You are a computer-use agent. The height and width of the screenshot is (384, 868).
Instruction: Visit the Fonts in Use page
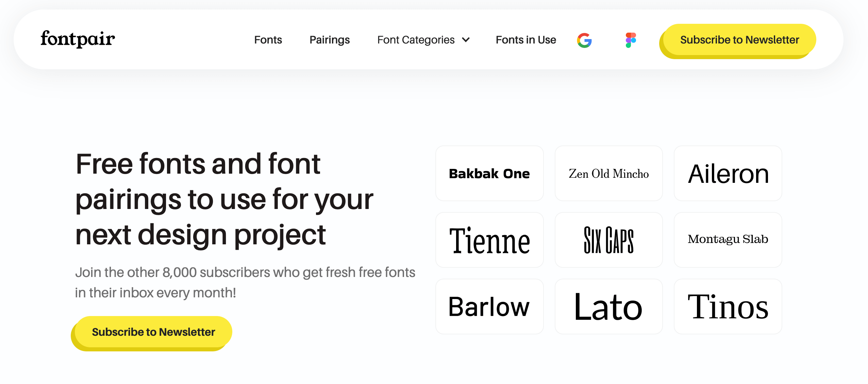click(525, 40)
